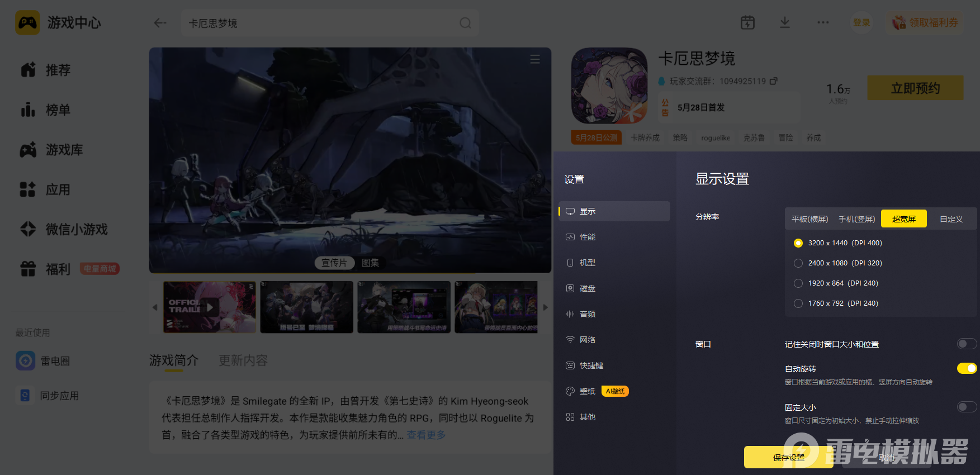Click the 雷电商城 badge beside 福利
Viewport: 980px width, 475px height.
pyautogui.click(x=100, y=269)
